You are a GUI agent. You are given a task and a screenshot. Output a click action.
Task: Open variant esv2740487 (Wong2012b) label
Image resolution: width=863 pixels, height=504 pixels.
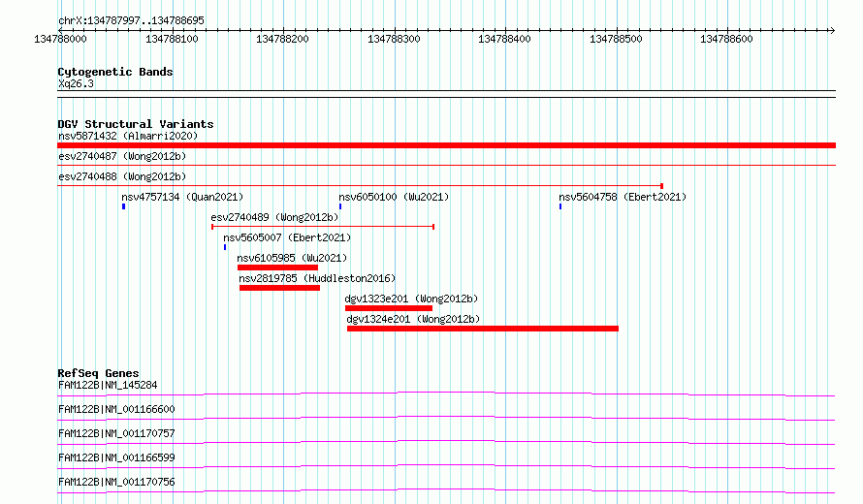[x=122, y=156]
